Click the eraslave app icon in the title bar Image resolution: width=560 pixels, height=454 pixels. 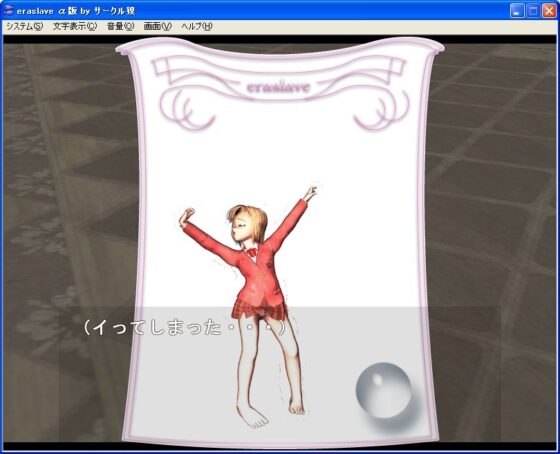9,11
